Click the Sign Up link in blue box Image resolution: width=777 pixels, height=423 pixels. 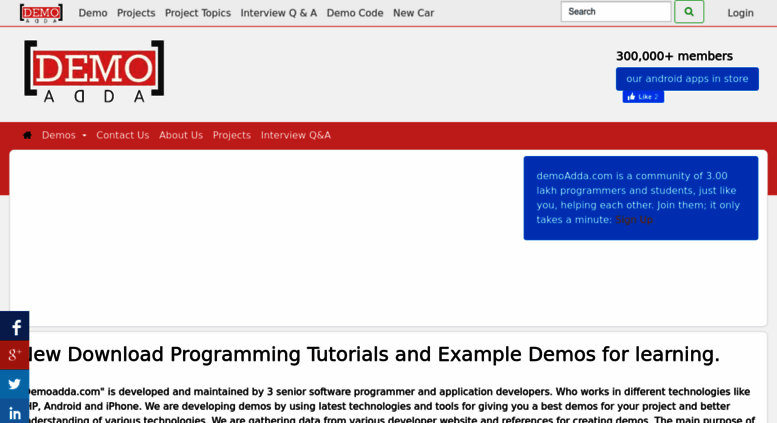[634, 219]
